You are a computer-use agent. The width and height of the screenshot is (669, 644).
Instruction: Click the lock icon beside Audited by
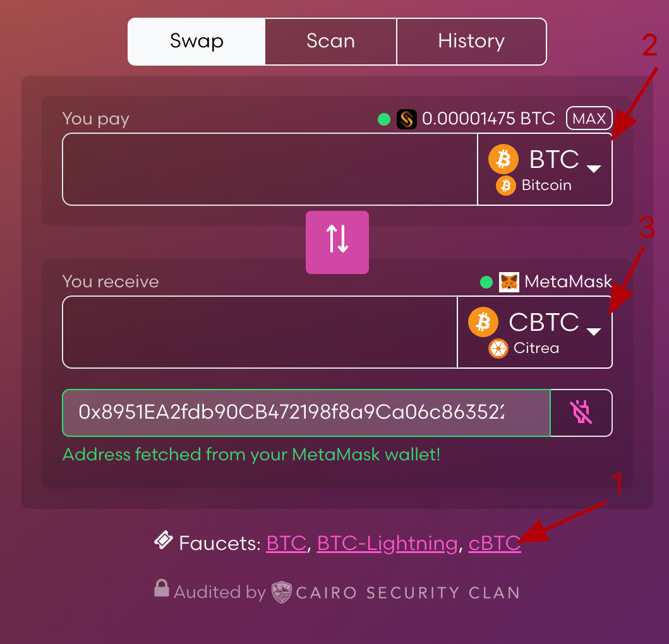click(x=162, y=588)
